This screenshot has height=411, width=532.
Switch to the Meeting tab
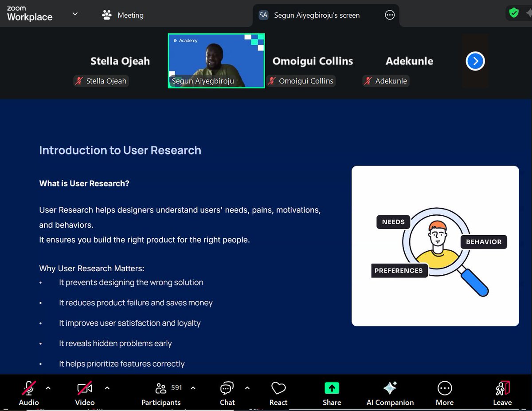[123, 15]
